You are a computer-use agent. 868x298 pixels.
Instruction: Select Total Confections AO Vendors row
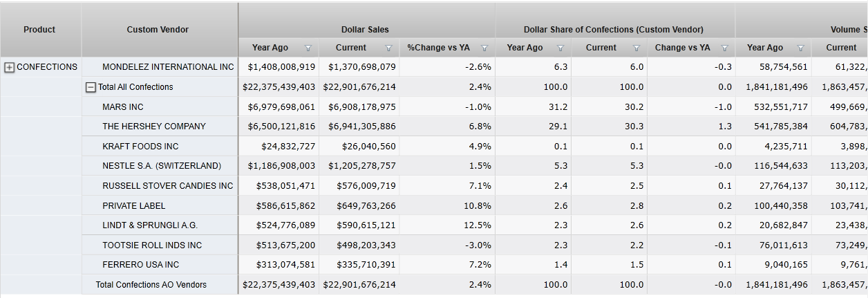click(151, 285)
